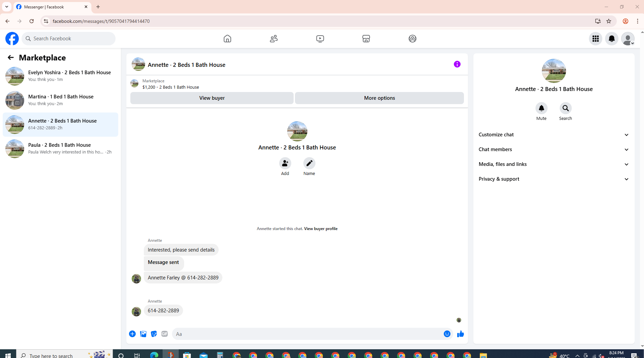
Task: Open the Facebook apps menu grid
Action: pos(595,39)
